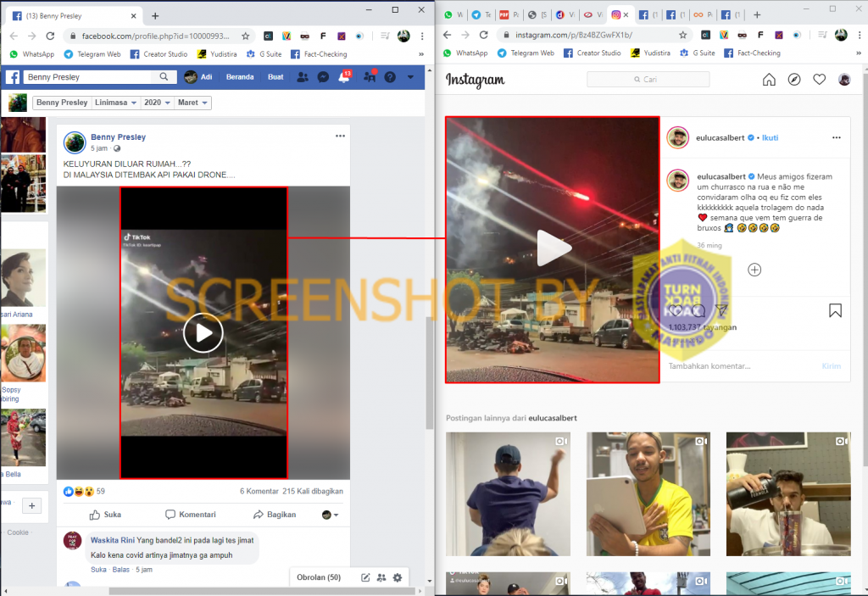Open the Facebook account dropdown arrow
This screenshot has width=868, height=596.
(410, 77)
